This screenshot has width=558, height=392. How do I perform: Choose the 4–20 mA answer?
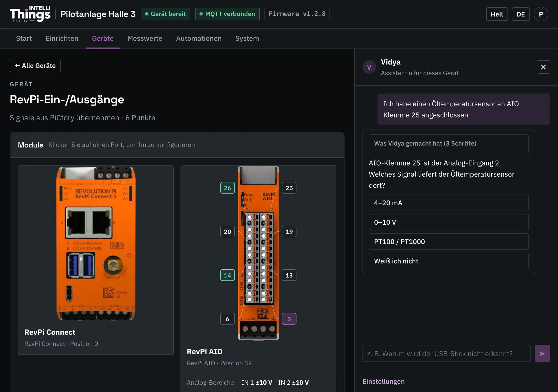tap(448, 203)
